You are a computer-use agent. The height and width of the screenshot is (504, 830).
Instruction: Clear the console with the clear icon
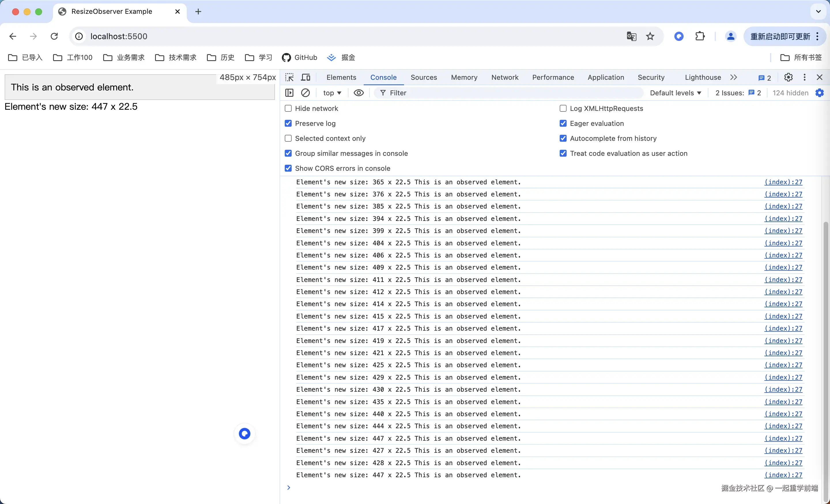[x=305, y=93]
